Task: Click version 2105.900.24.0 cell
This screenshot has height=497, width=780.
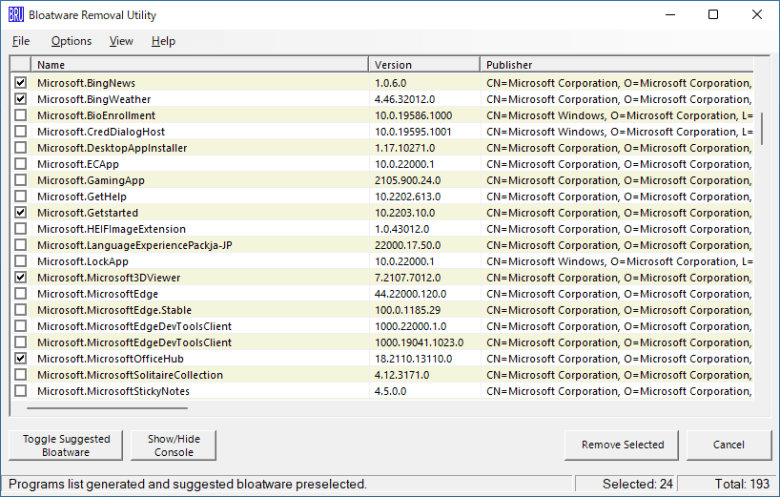Action: tap(408, 180)
